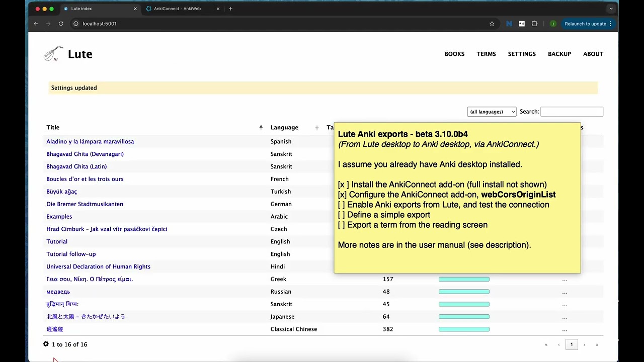Close the 'Lute index' tab
Screen dimensions: 644x362
point(135,9)
